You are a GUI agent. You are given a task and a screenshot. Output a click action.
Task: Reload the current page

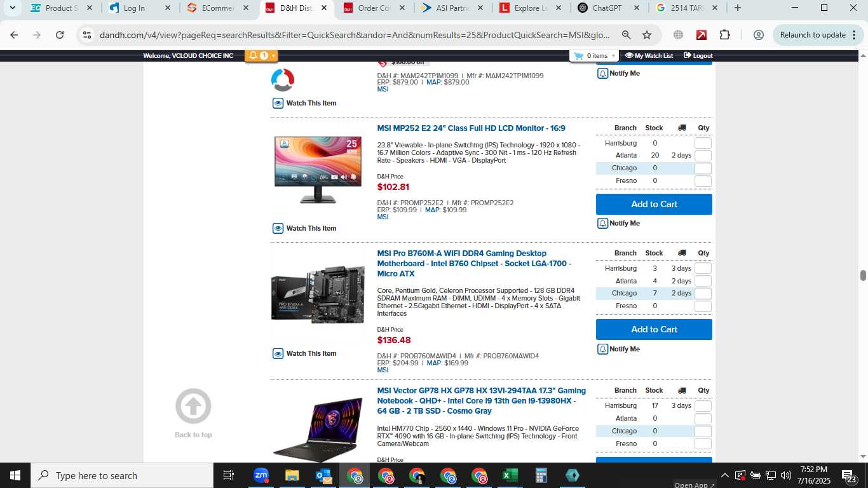click(60, 35)
